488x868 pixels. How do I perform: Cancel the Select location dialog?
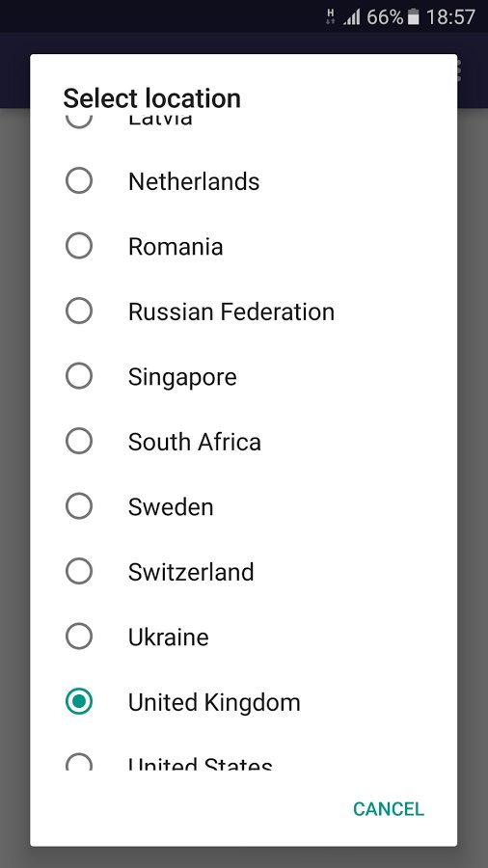[x=389, y=809]
